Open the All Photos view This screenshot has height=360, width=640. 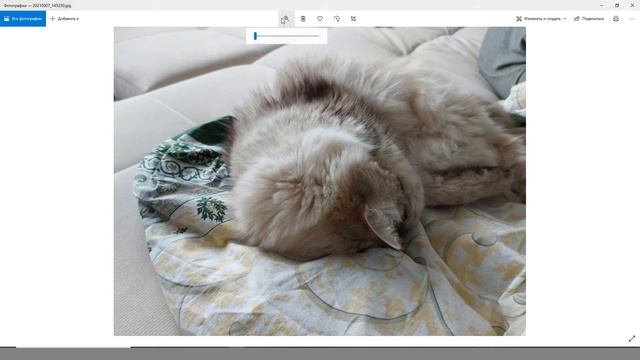click(x=23, y=19)
